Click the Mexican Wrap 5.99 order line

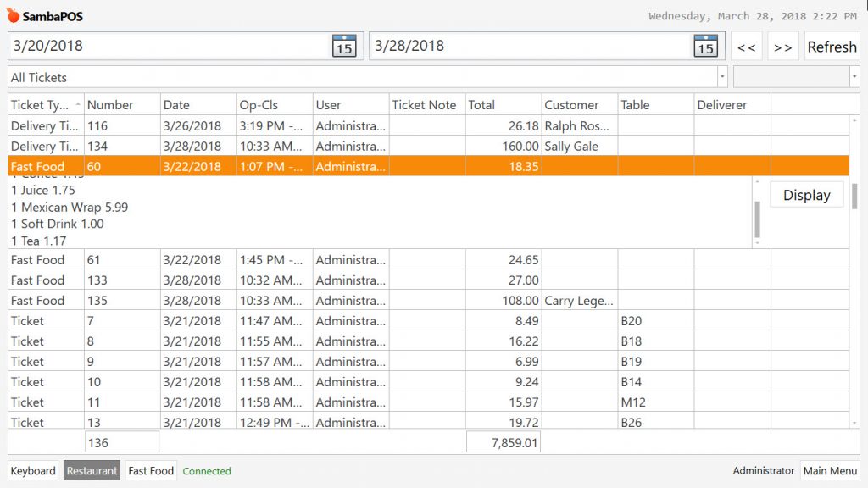click(70, 207)
